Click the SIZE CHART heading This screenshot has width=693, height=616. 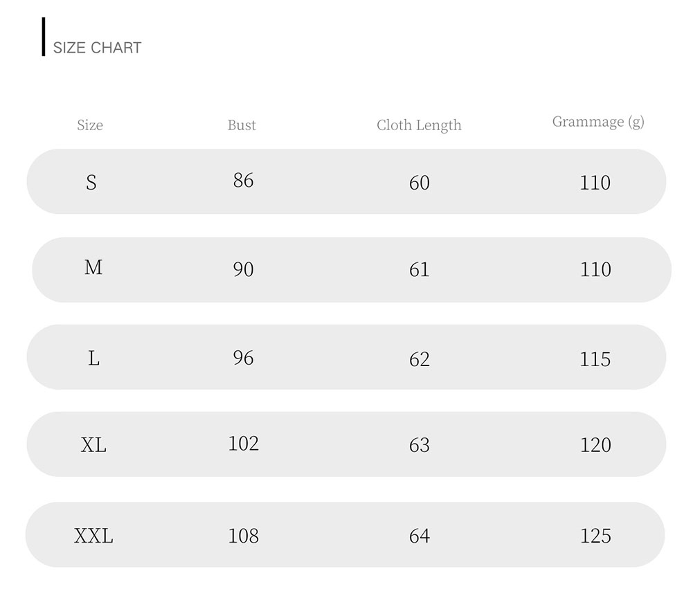[97, 48]
